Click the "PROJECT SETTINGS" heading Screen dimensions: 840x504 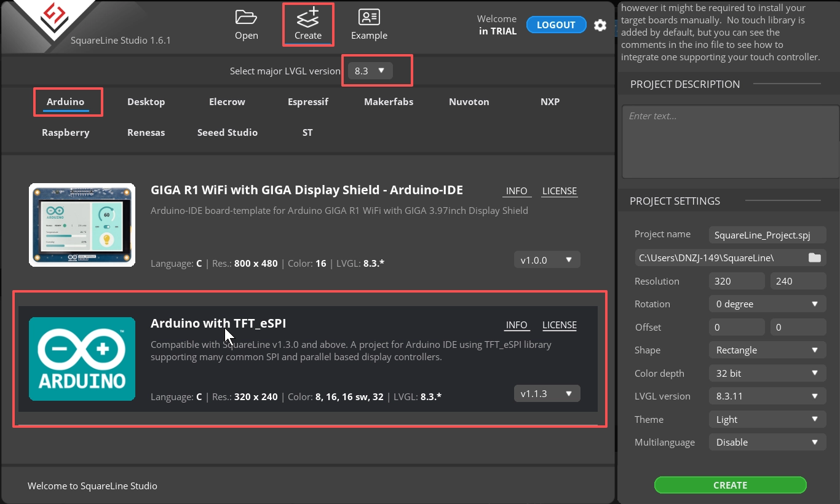675,201
